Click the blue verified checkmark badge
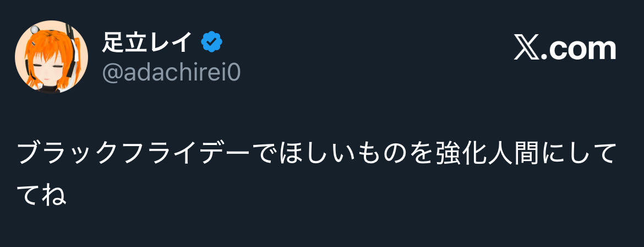Image resolution: width=644 pixels, height=247 pixels. (x=212, y=42)
